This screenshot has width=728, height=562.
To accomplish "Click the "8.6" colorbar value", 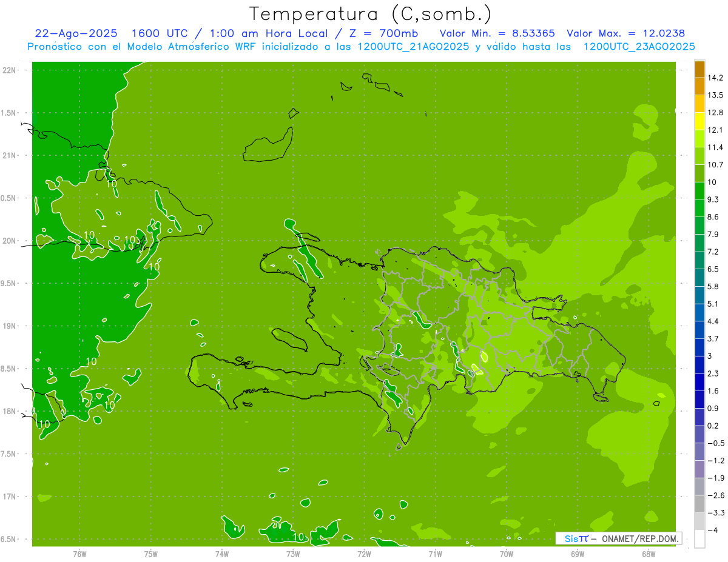I will (713, 217).
